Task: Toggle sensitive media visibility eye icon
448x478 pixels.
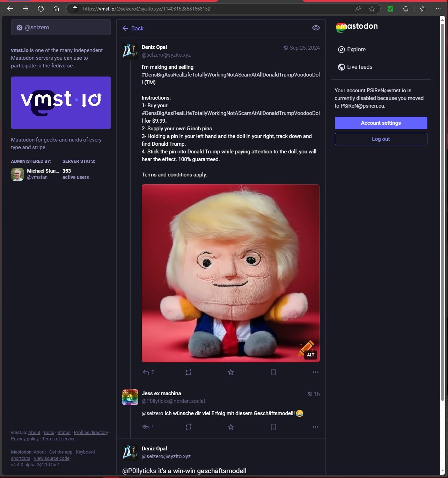Action: pyautogui.click(x=316, y=28)
